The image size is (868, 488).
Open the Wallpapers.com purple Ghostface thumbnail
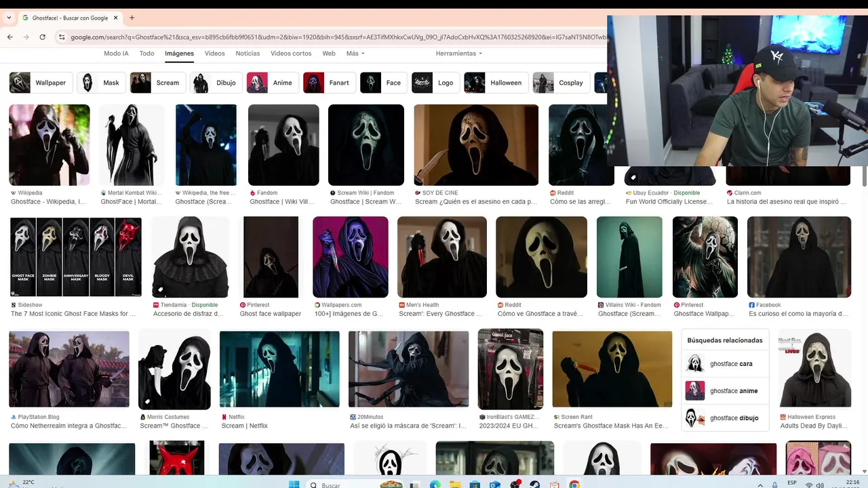pos(351,257)
